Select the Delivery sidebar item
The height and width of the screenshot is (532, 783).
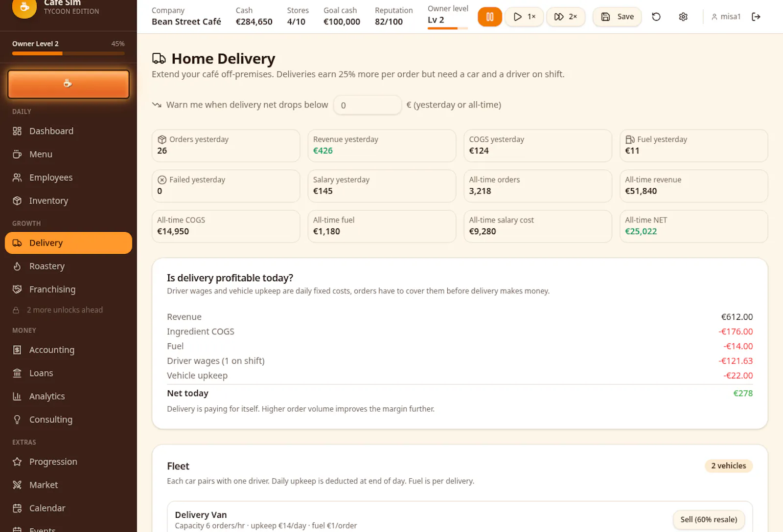69,243
